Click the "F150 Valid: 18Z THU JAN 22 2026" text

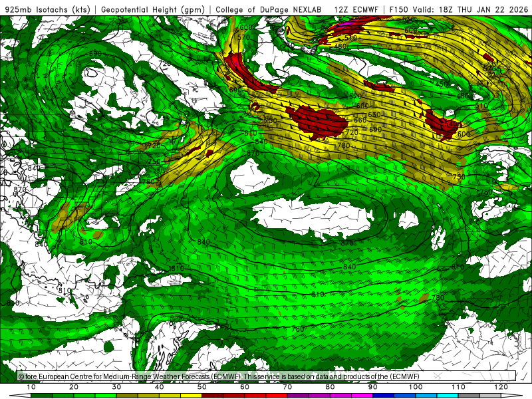(459, 9)
